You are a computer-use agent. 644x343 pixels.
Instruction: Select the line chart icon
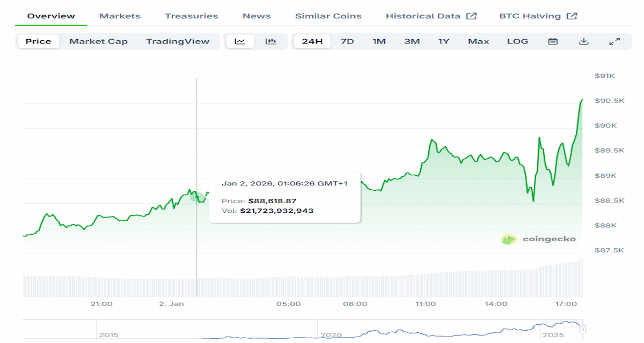click(240, 41)
